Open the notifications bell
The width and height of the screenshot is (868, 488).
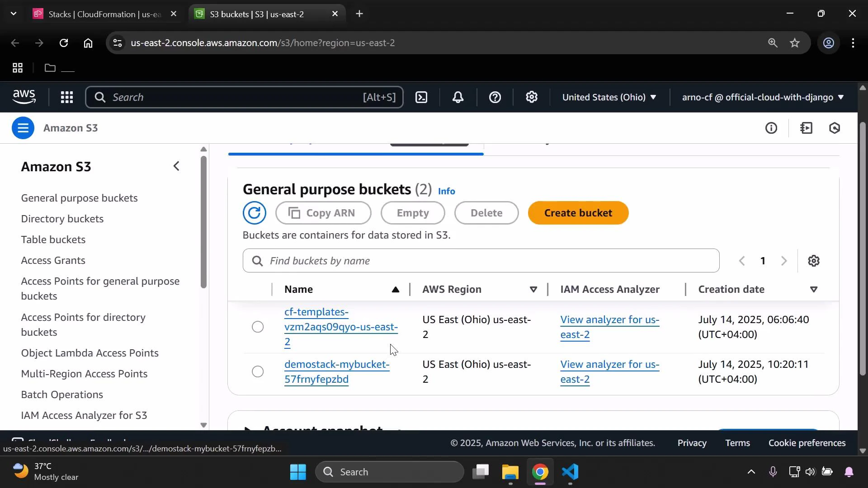click(x=458, y=97)
